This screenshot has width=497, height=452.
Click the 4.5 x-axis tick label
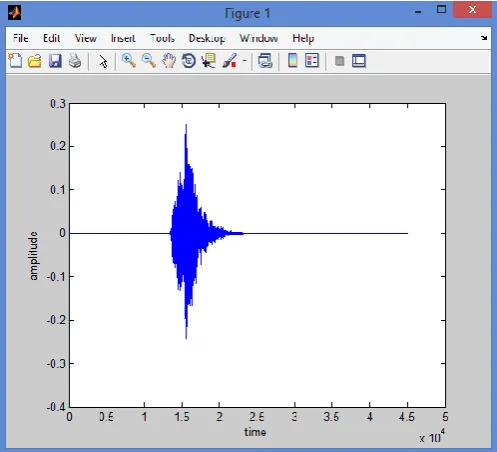[x=407, y=417]
